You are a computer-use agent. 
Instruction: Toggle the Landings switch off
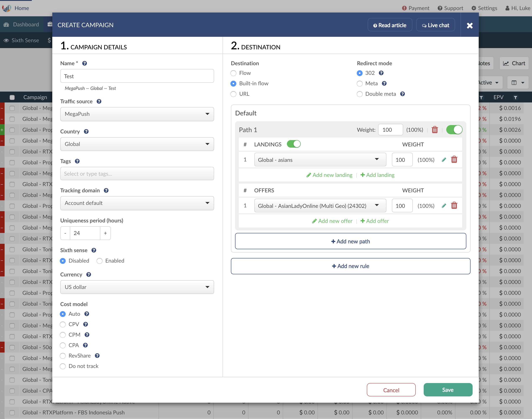coord(293,144)
